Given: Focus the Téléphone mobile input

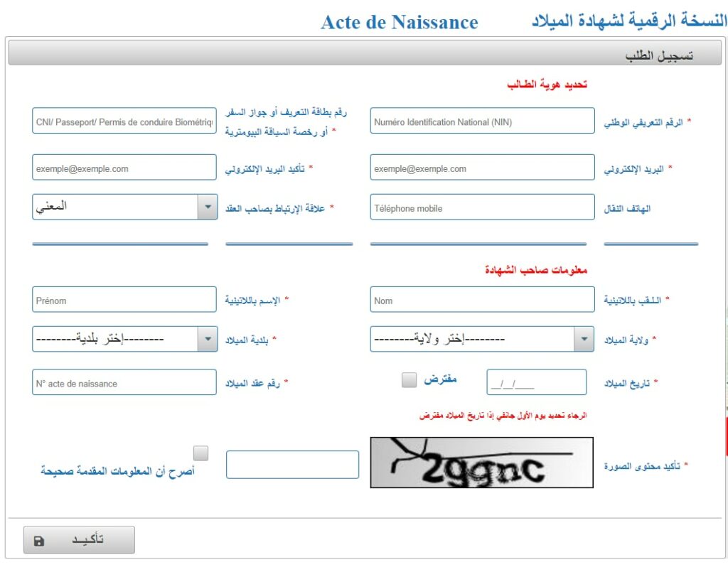Looking at the screenshot, I should pyautogui.click(x=483, y=207).
